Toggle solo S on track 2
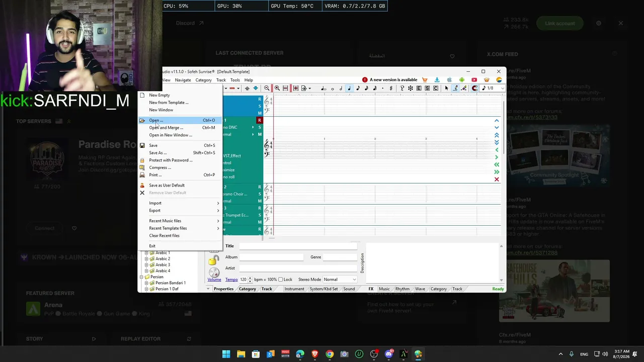 pyautogui.click(x=260, y=194)
